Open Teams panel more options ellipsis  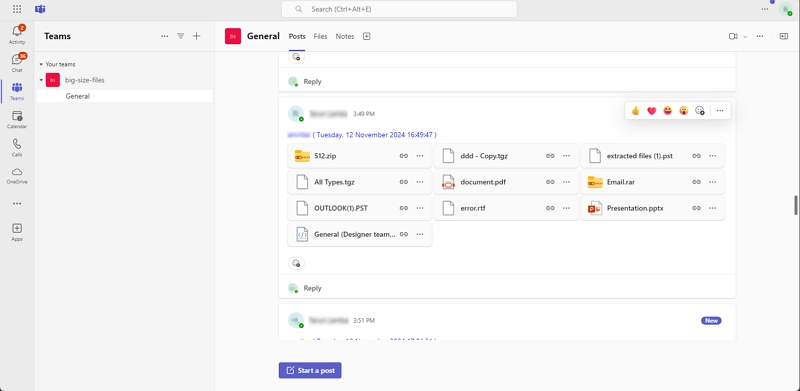tap(164, 36)
